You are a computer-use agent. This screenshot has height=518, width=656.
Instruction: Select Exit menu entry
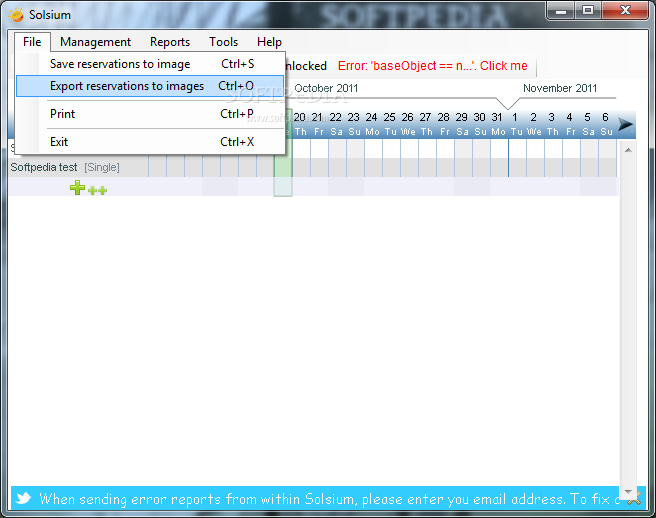[x=150, y=142]
